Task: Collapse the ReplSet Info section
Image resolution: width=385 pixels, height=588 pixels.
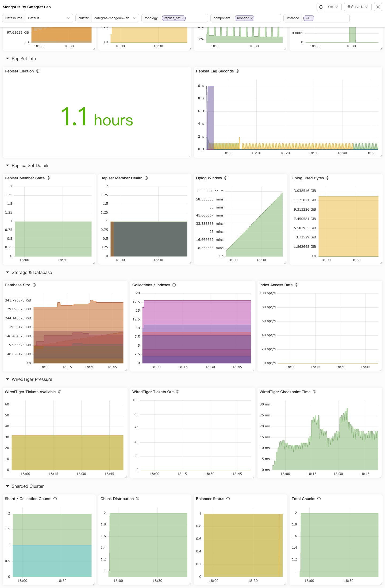Action: pyautogui.click(x=7, y=59)
